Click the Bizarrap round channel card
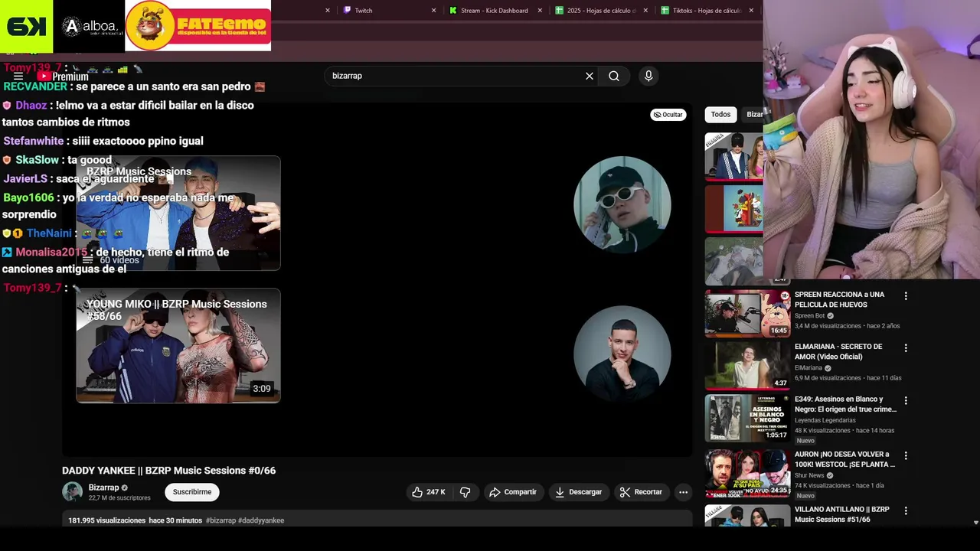Screen dimensions: 980x551 [622, 204]
